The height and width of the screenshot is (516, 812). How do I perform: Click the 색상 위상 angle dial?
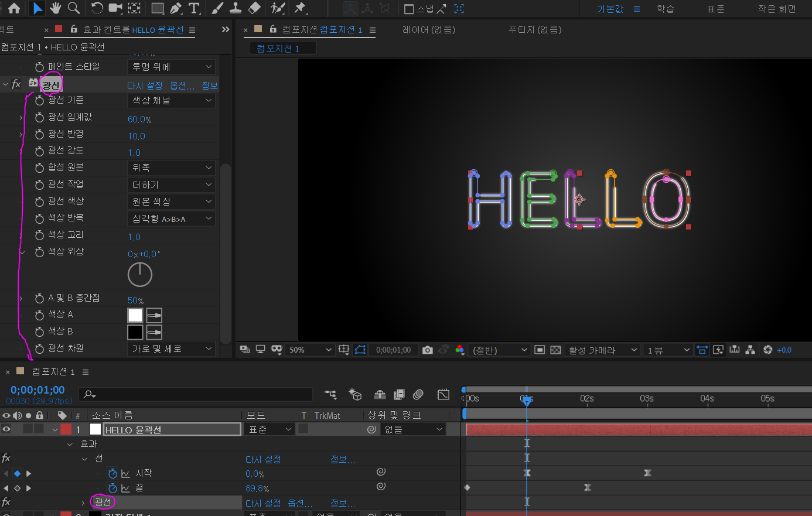(x=140, y=275)
